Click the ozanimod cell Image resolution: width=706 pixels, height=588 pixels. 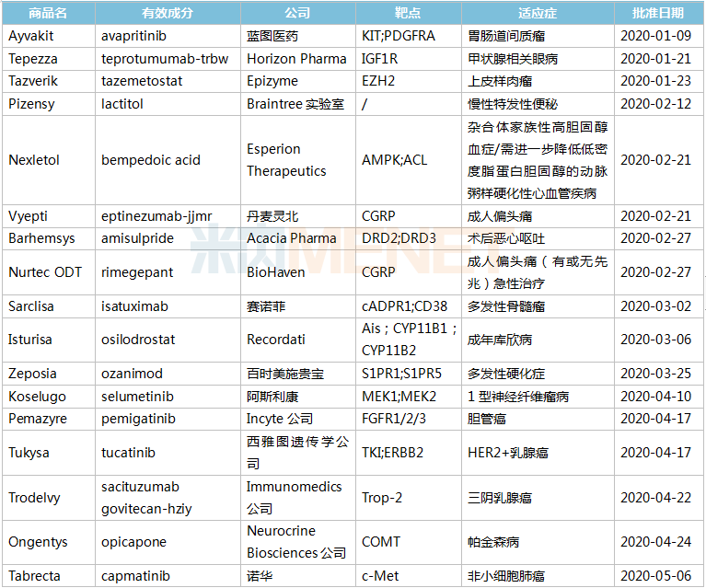click(x=168, y=374)
